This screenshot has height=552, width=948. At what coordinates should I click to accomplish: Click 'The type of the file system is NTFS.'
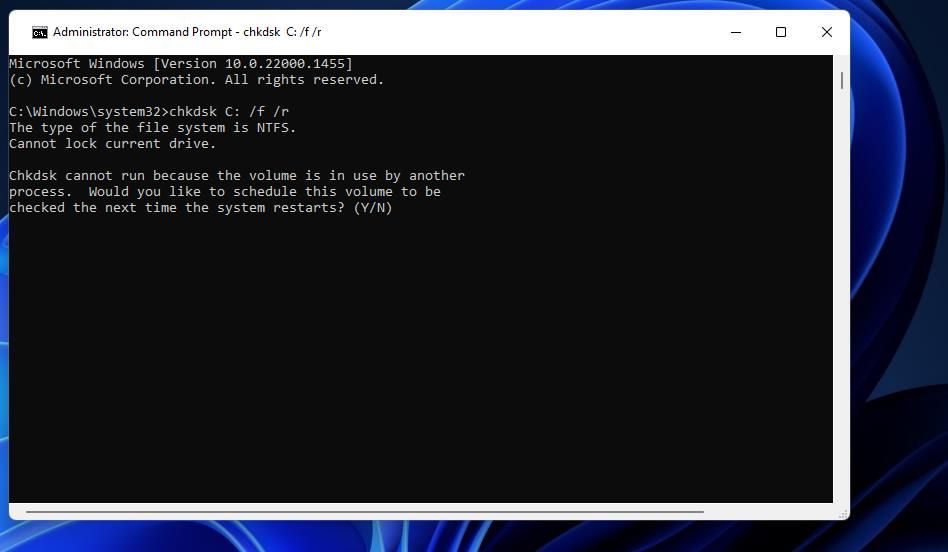point(152,128)
